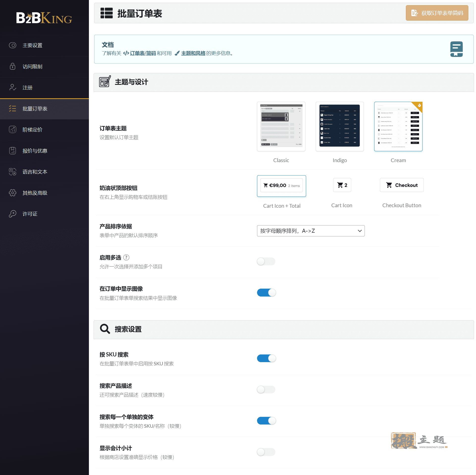Image resolution: width=476 pixels, height=475 pixels.
Task: Click the gear icon beside 其他及高级
Action: (x=13, y=193)
